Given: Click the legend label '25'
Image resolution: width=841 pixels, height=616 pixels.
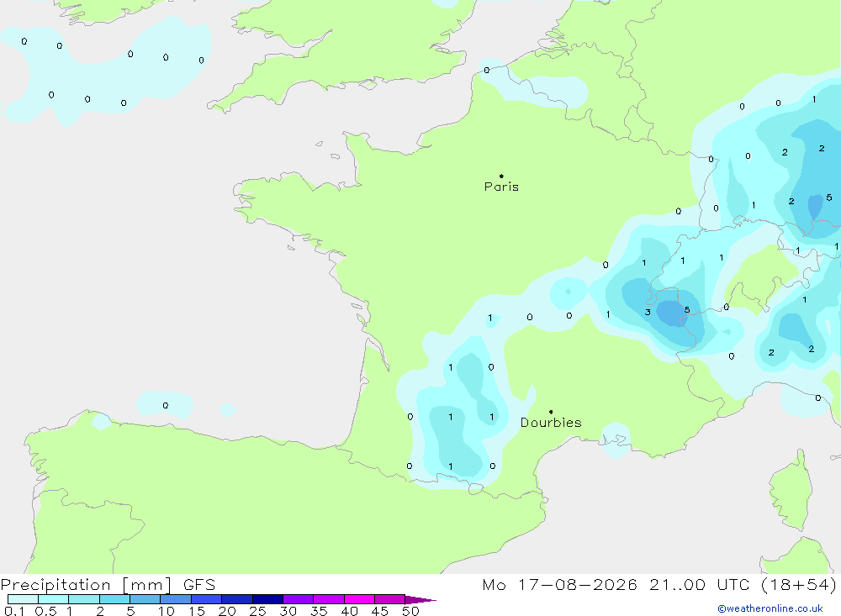Looking at the screenshot, I should (258, 611).
